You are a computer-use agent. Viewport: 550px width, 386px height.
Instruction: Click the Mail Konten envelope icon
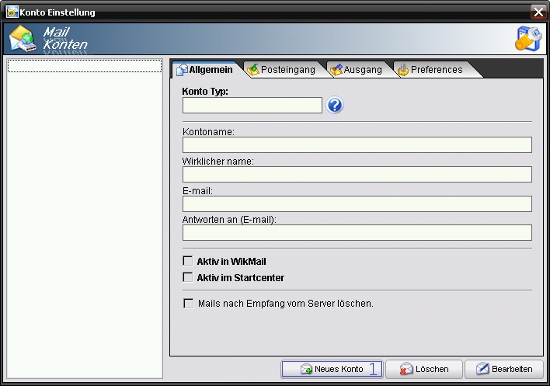tap(22, 39)
